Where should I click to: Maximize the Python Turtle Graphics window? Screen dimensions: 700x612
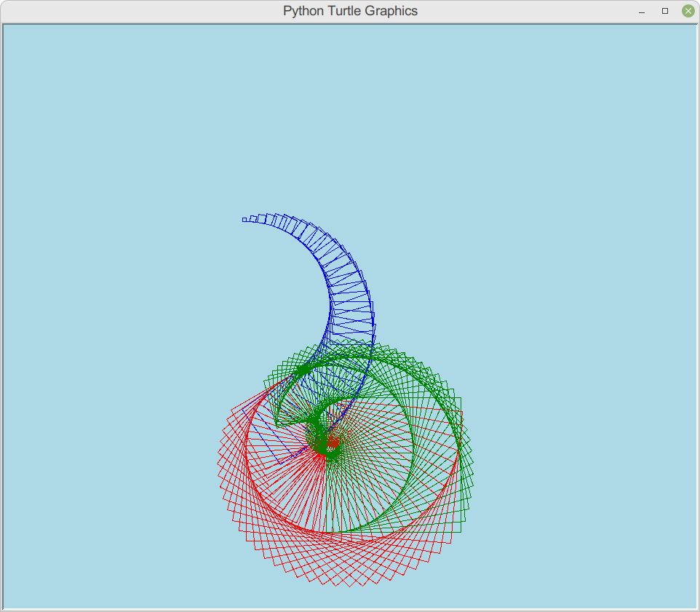coord(665,11)
